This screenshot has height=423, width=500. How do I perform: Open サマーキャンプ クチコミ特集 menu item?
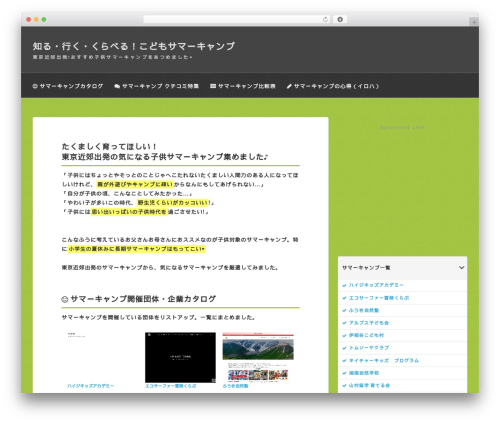156,86
